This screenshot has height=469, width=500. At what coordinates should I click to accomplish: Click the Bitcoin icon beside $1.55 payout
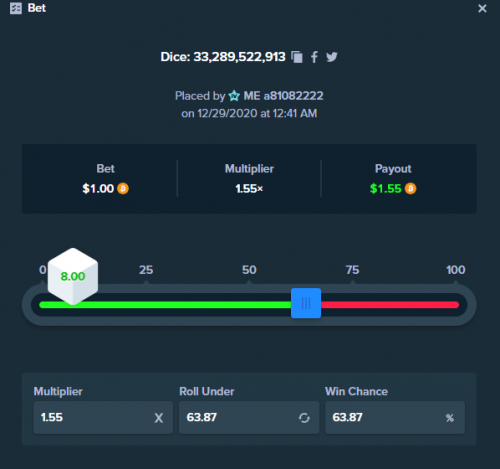410,189
